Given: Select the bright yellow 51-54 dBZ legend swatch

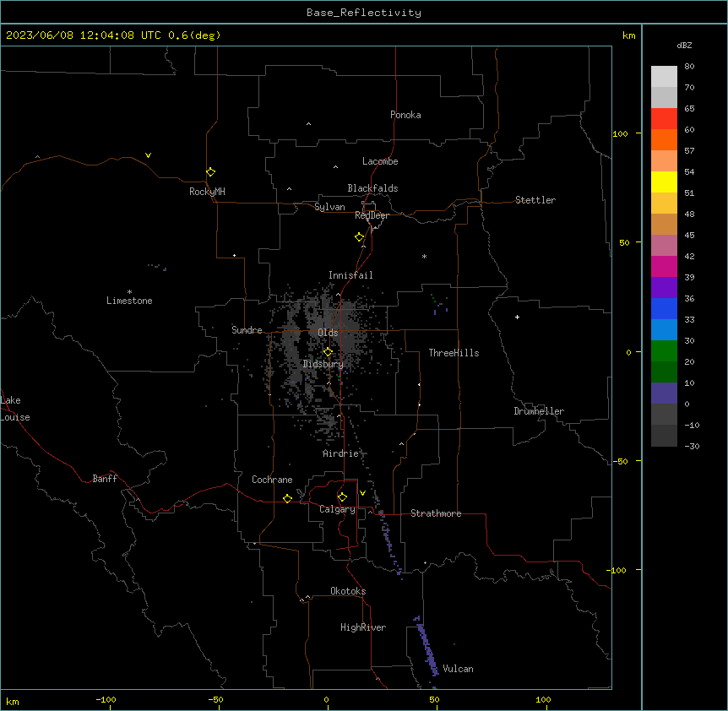Looking at the screenshot, I should pyautogui.click(x=664, y=182).
